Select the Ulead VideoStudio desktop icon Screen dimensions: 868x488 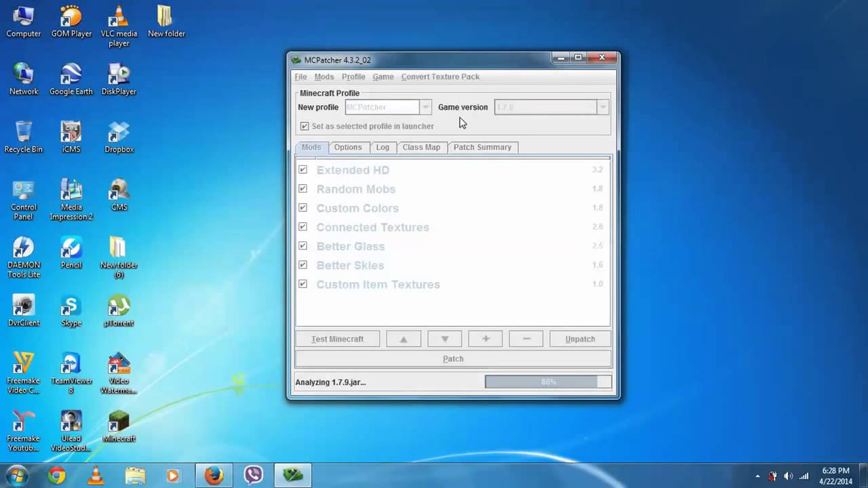point(71,431)
